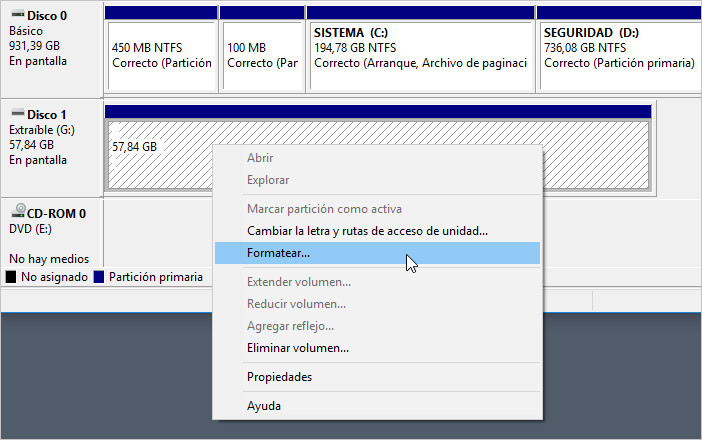Viewport: 702px width, 440px height.
Task: Open 'Propiedades' from the context menu
Action: point(279,377)
